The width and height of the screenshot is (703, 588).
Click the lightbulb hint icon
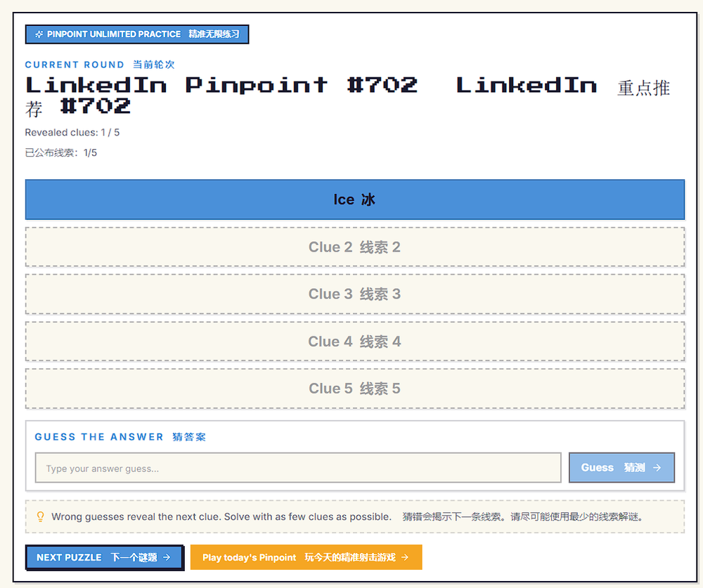[40, 517]
